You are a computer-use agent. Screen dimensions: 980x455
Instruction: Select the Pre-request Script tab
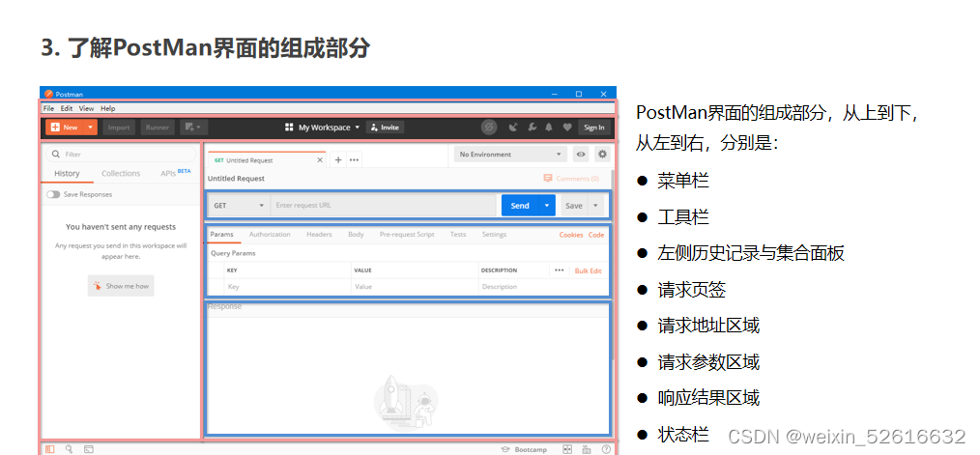[x=407, y=235]
